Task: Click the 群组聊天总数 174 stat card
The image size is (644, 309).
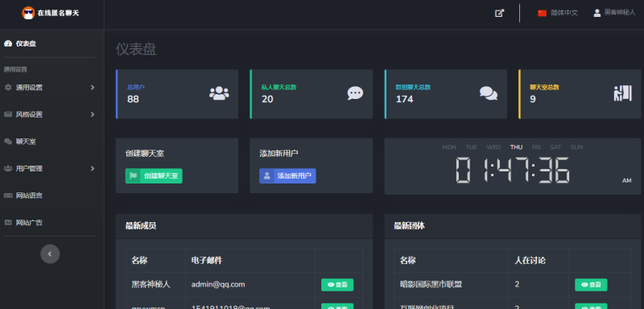Action: click(446, 94)
